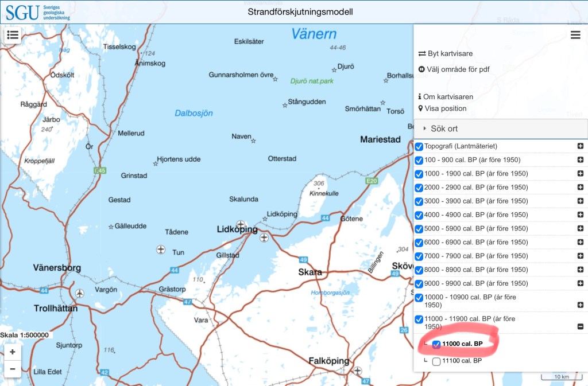This screenshot has height=386, width=588.
Task: Click Visa position link
Action: (442, 108)
